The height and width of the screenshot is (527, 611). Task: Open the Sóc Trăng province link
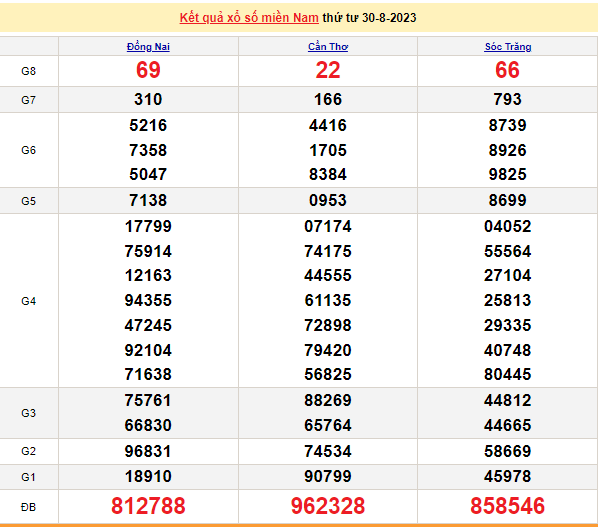(507, 47)
